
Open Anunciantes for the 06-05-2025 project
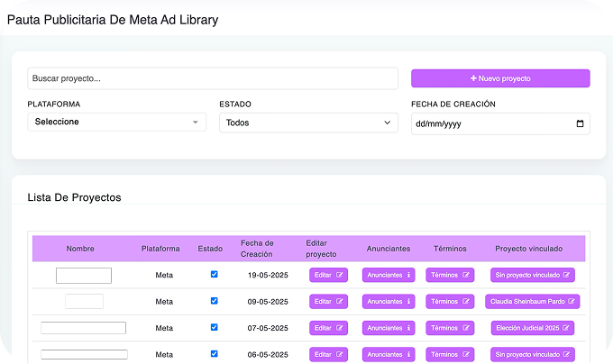[x=389, y=355]
